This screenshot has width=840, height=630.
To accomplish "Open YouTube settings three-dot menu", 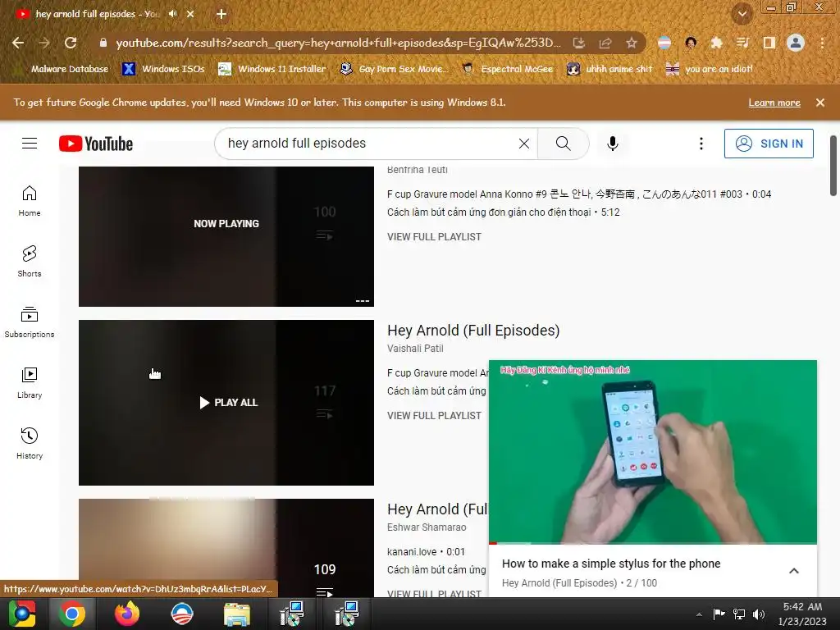I will (x=701, y=144).
